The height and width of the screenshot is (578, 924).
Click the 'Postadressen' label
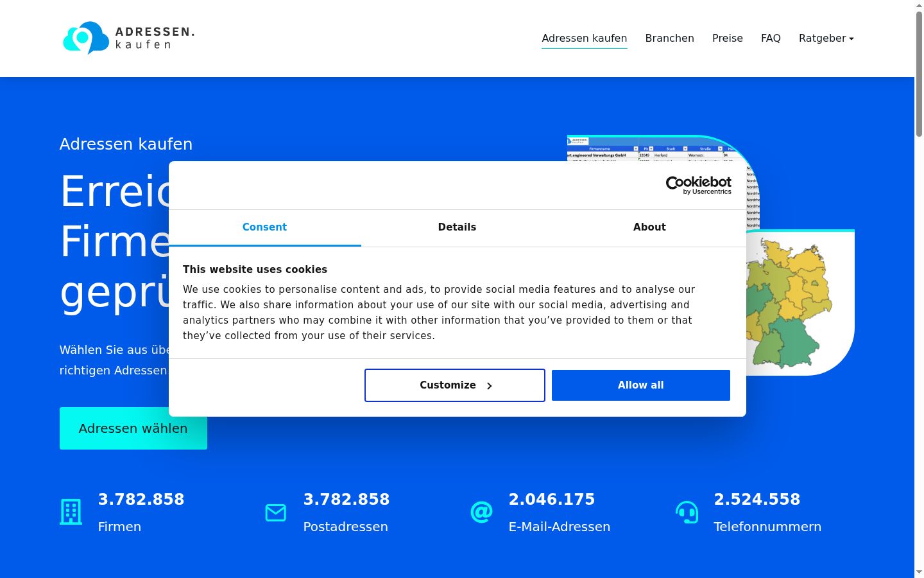click(x=346, y=527)
